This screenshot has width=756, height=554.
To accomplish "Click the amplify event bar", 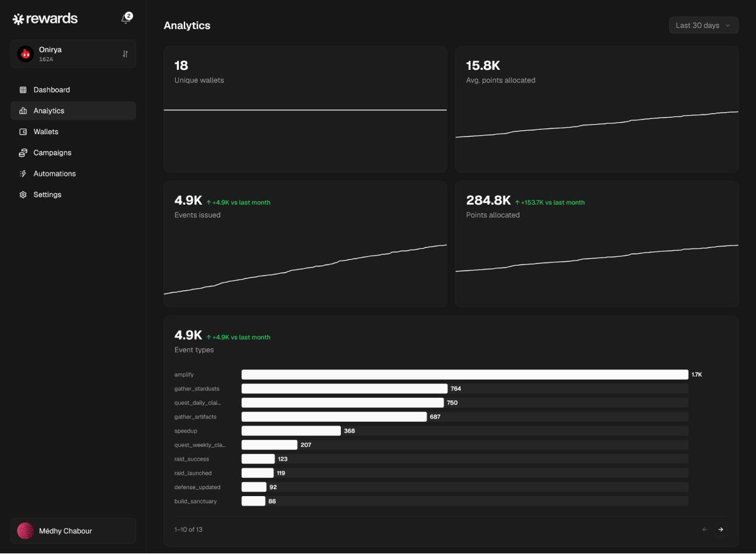I will point(465,375).
